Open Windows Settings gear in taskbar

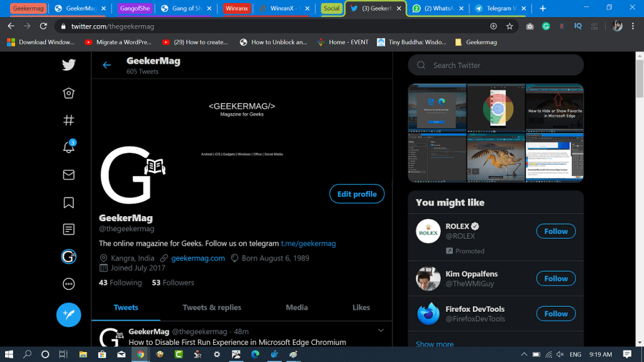coord(217,354)
